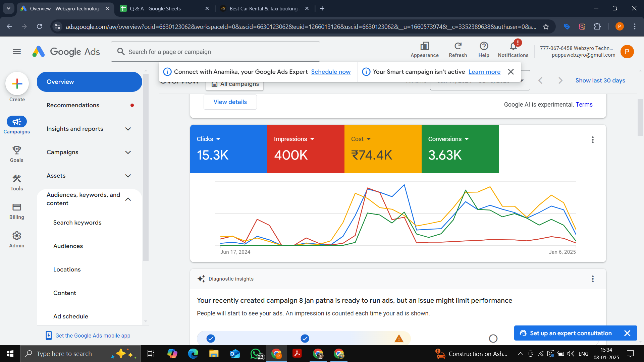Screen dimensions: 644x362
Task: Close the expert consultation popup
Action: (x=627, y=333)
